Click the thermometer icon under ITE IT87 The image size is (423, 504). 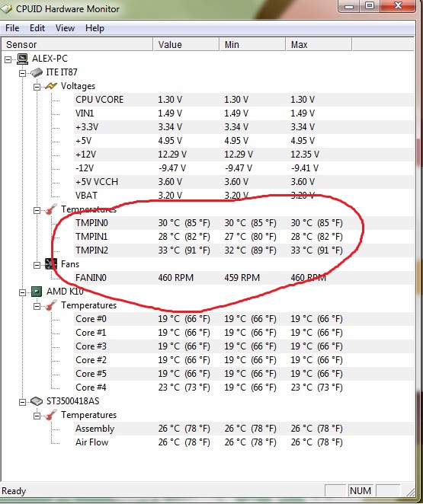51,209
